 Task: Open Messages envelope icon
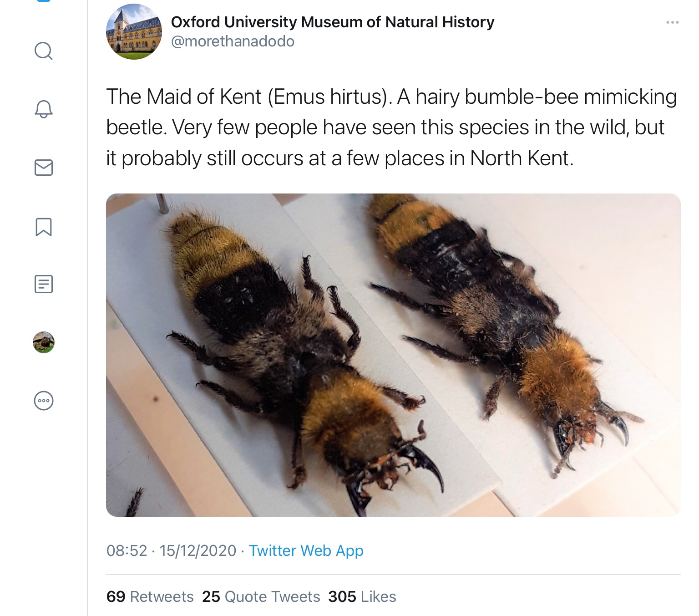point(44,168)
